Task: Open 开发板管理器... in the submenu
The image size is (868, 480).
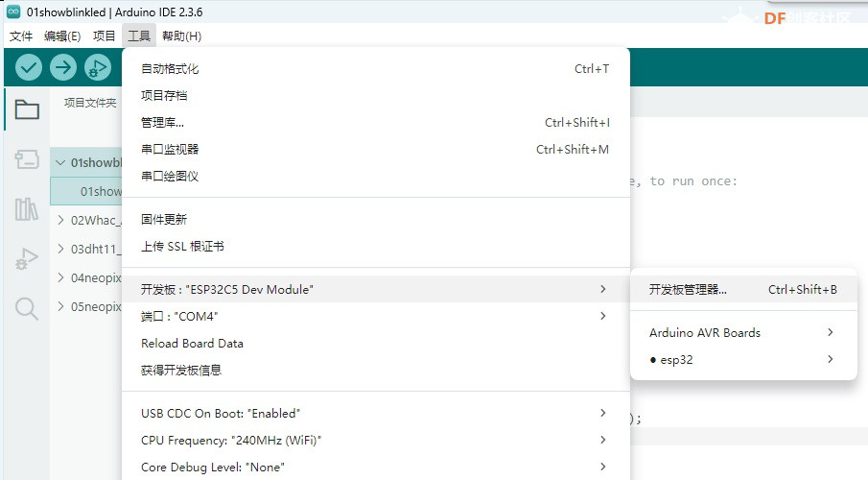Action: point(743,289)
